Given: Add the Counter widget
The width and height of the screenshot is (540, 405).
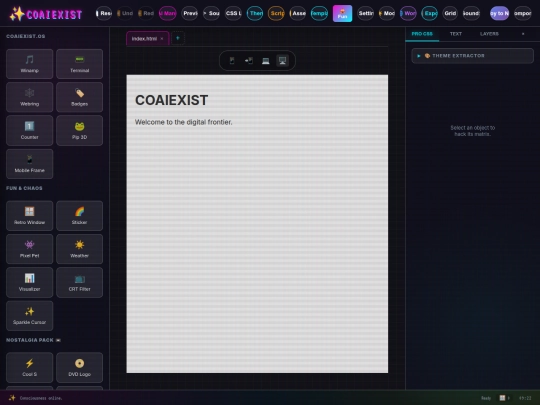Looking at the screenshot, I should pyautogui.click(x=30, y=131).
